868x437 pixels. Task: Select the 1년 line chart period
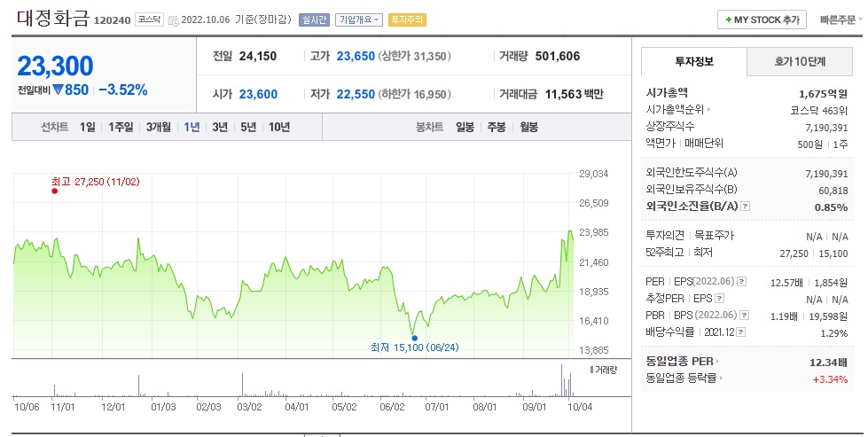(192, 128)
